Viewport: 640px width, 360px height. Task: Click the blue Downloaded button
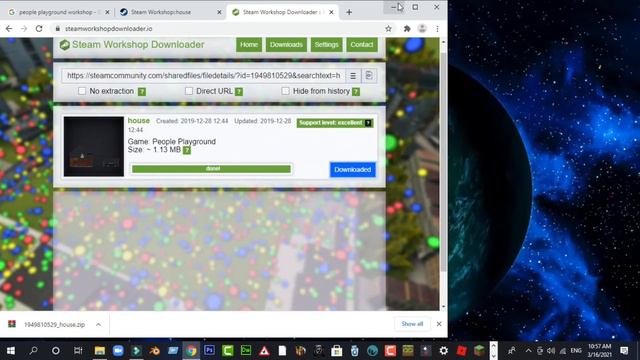353,170
